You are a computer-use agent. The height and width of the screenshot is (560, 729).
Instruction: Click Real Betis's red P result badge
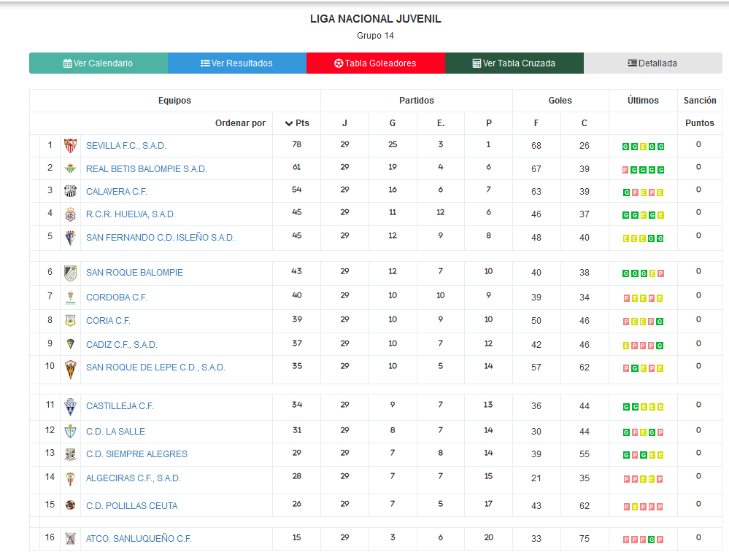[625, 170]
